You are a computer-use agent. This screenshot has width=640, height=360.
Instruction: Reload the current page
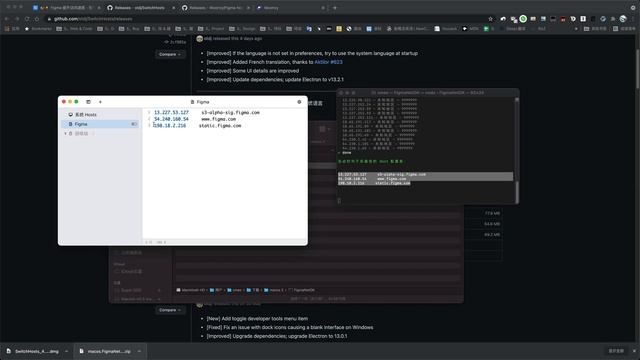tap(27, 19)
